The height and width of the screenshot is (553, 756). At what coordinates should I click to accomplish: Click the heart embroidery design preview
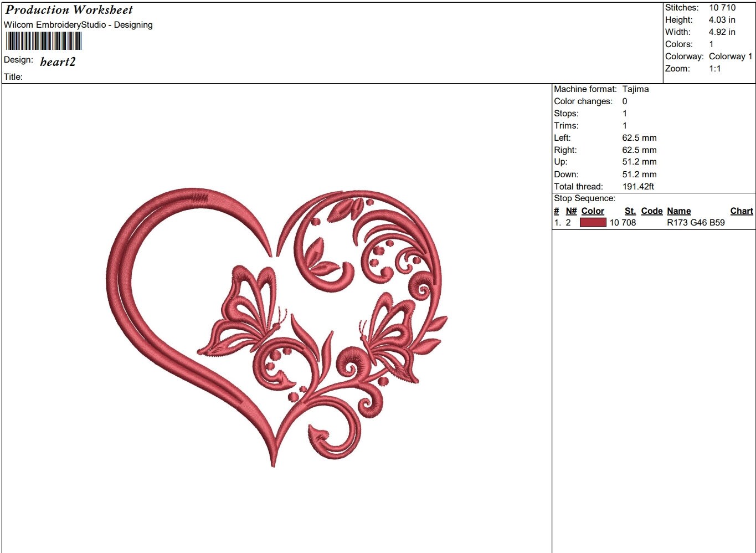(276, 327)
